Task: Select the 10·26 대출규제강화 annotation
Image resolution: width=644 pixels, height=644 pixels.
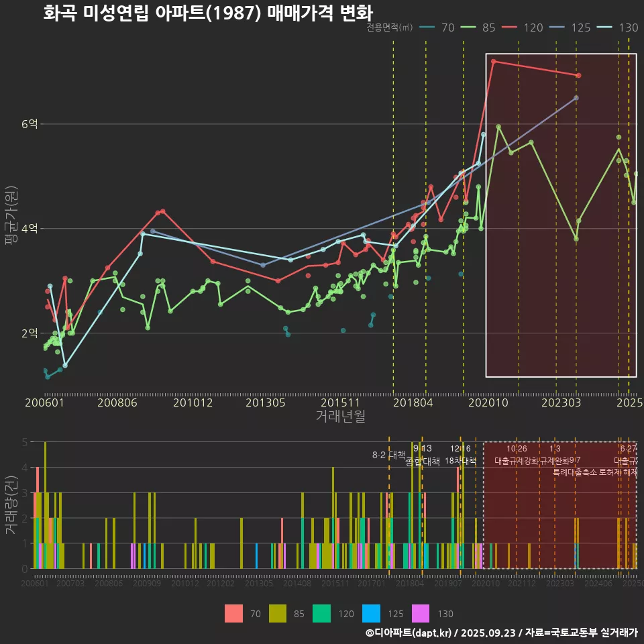Action: [517, 455]
